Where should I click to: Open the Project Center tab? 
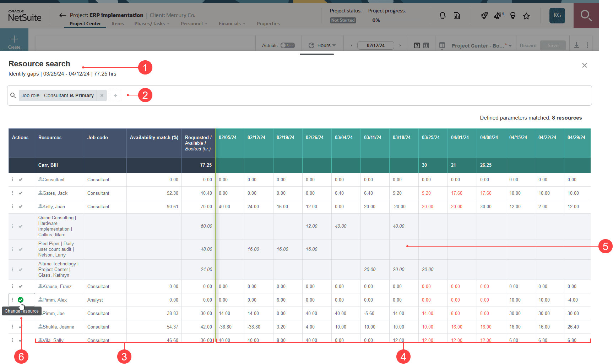point(85,24)
